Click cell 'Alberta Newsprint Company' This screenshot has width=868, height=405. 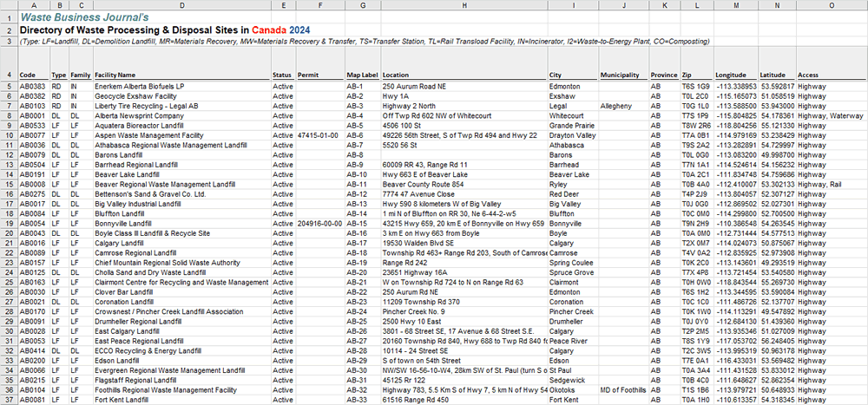182,115
